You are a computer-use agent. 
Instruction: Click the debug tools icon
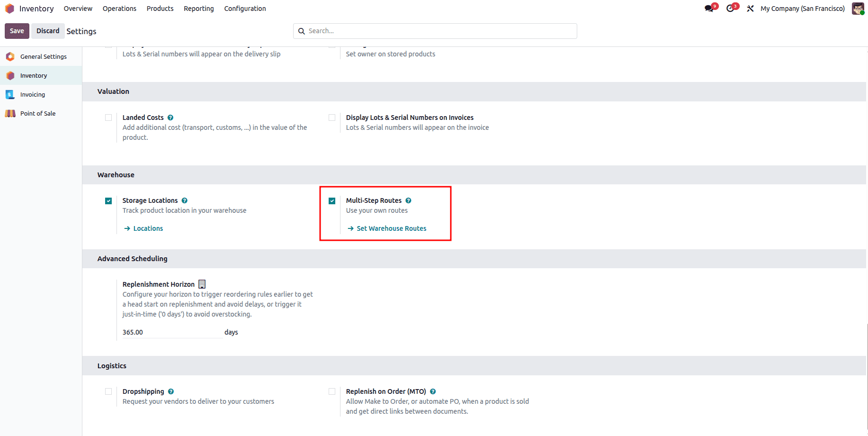point(750,9)
